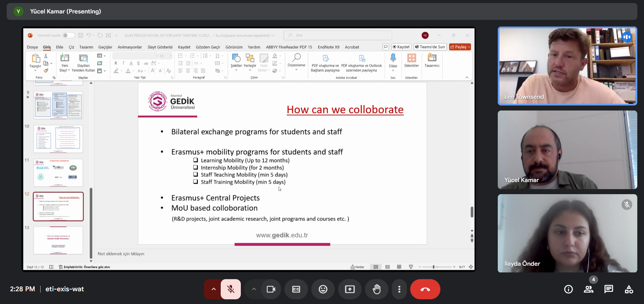644x304 pixels.
Task: Switch to the Tasarım ribbon tab
Action: (86, 47)
